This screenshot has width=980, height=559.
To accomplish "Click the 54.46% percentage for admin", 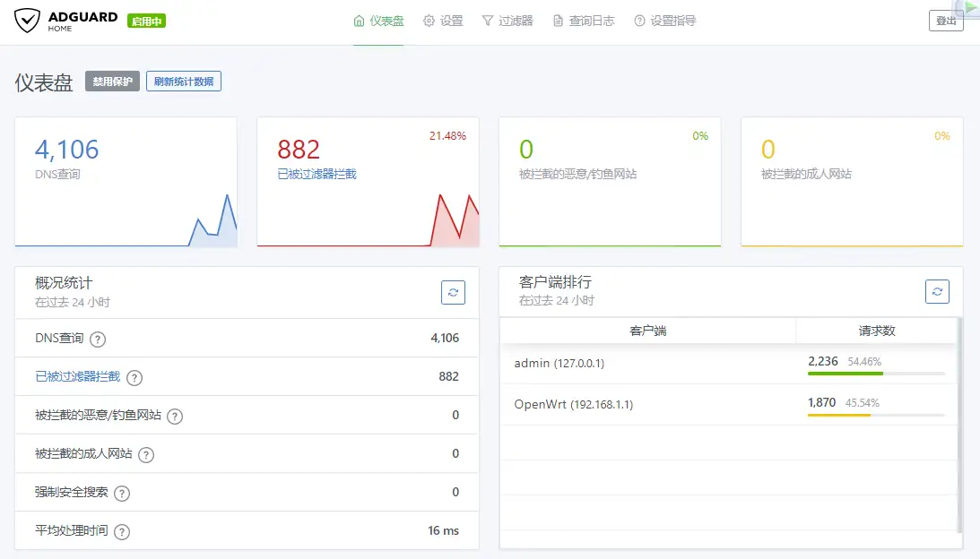I will pyautogui.click(x=864, y=362).
